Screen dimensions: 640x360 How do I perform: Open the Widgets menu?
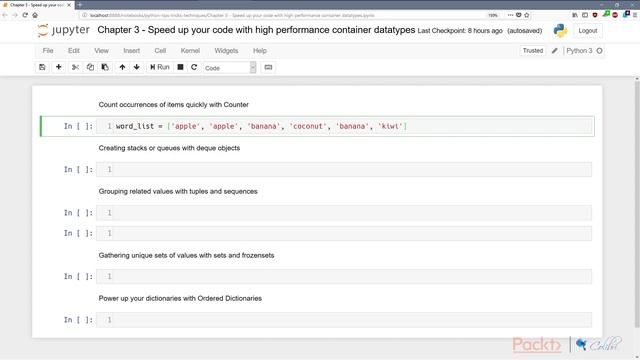226,51
